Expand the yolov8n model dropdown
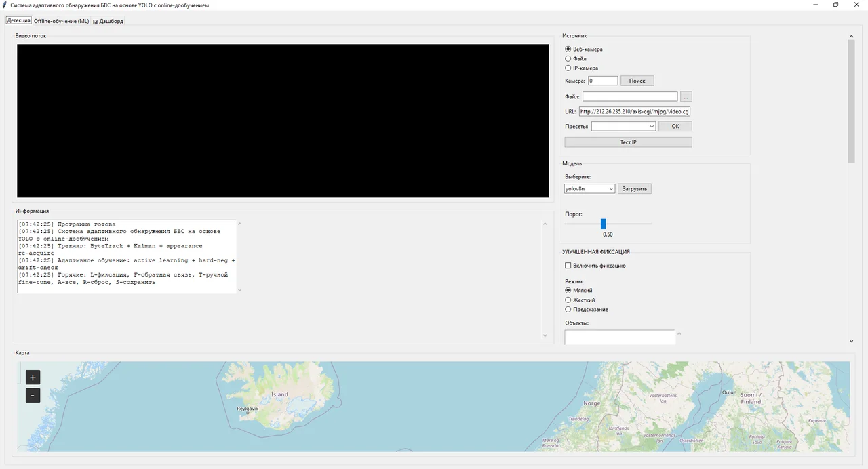 pyautogui.click(x=589, y=188)
